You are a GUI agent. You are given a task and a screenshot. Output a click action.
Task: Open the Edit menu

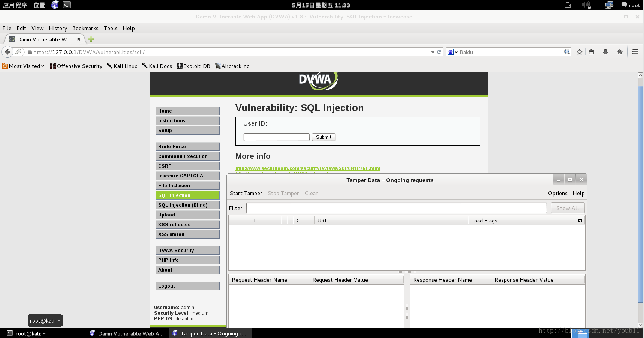click(x=21, y=28)
